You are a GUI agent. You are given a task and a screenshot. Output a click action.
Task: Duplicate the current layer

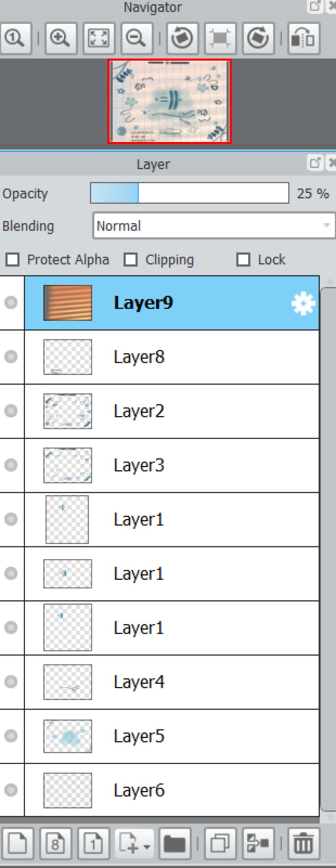pyautogui.click(x=220, y=843)
